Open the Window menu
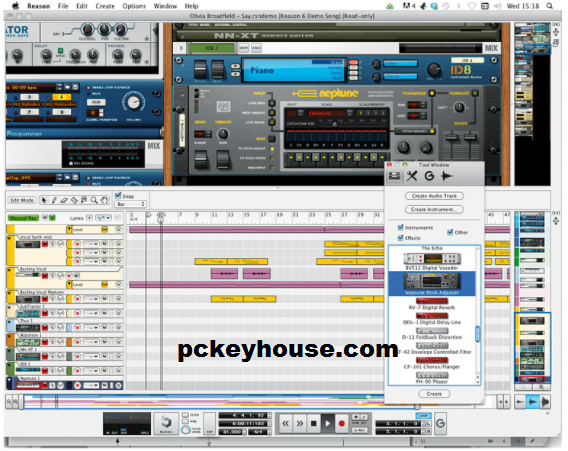The width and height of the screenshot is (568, 451). [165, 6]
